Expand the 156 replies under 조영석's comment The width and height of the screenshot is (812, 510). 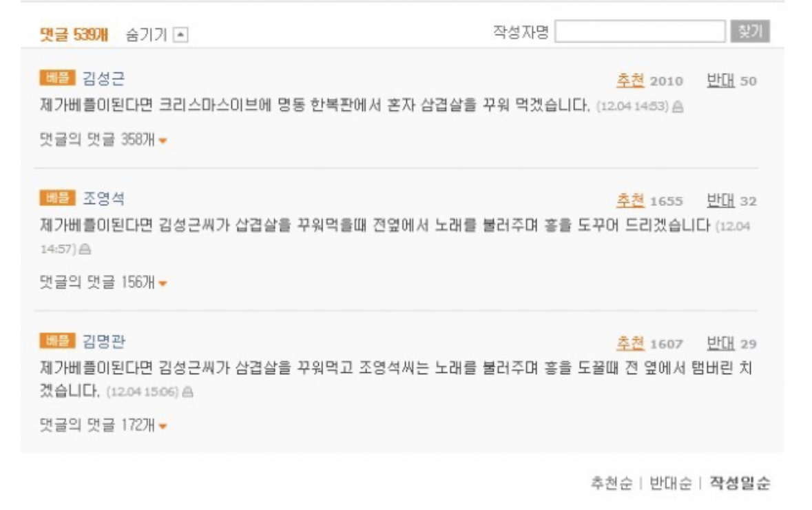103,283
